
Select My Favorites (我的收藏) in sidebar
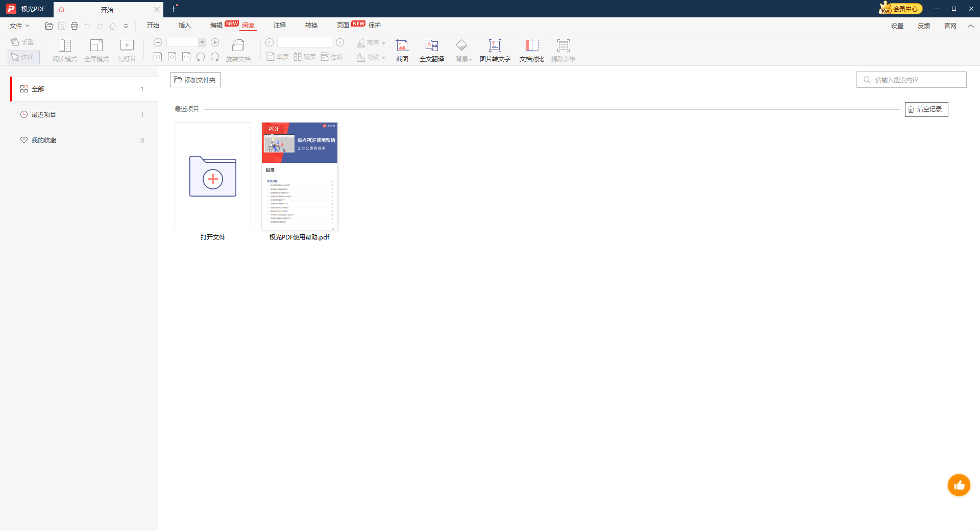tap(84, 140)
